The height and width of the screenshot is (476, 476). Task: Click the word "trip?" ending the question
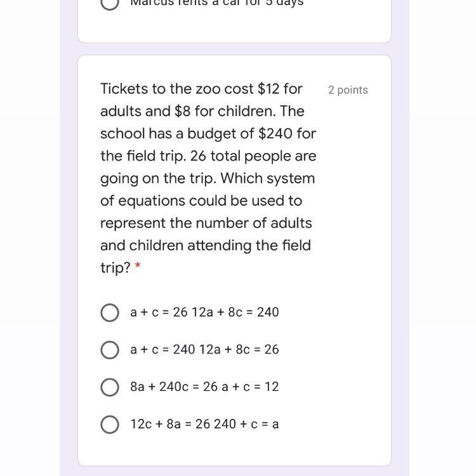click(x=115, y=268)
